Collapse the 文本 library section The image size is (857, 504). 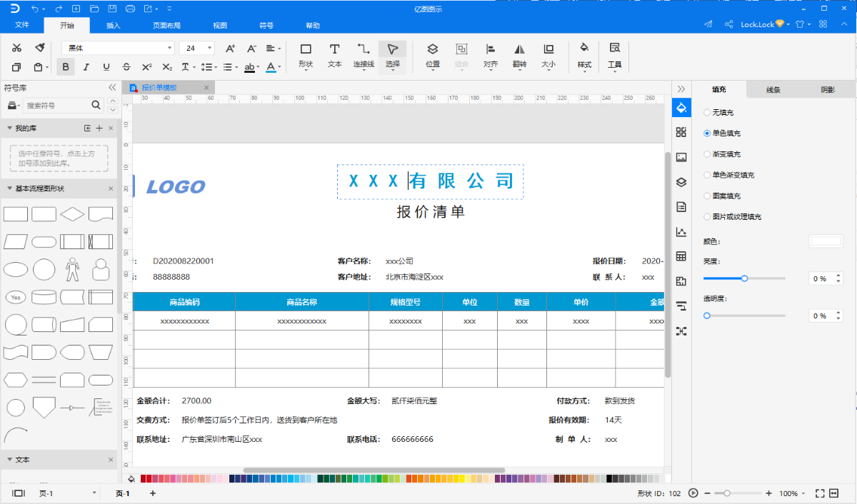tap(9, 460)
